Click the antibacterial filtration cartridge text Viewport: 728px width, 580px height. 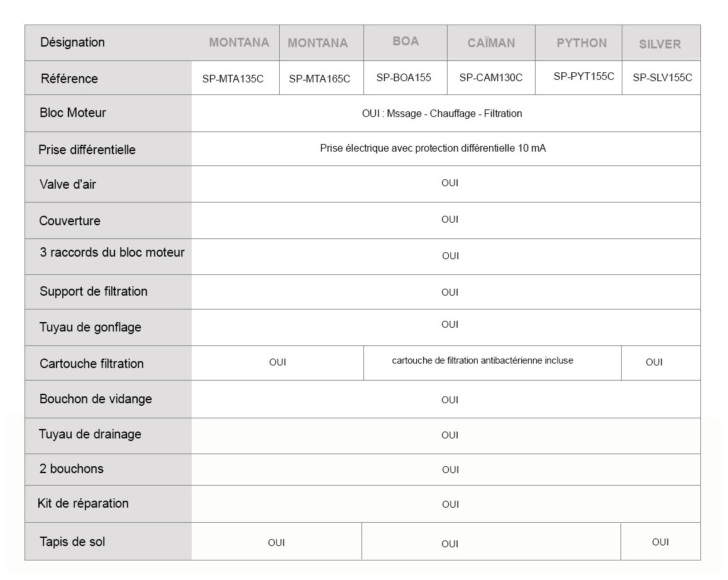click(482, 361)
